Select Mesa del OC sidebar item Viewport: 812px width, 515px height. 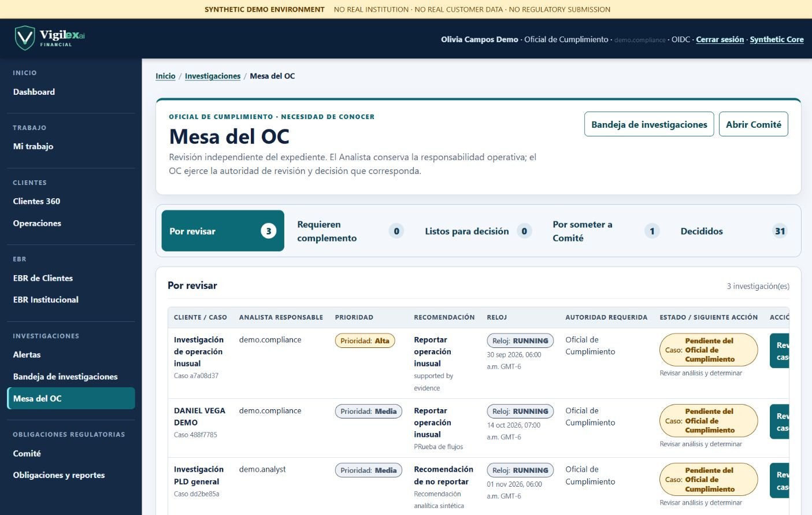click(x=71, y=398)
